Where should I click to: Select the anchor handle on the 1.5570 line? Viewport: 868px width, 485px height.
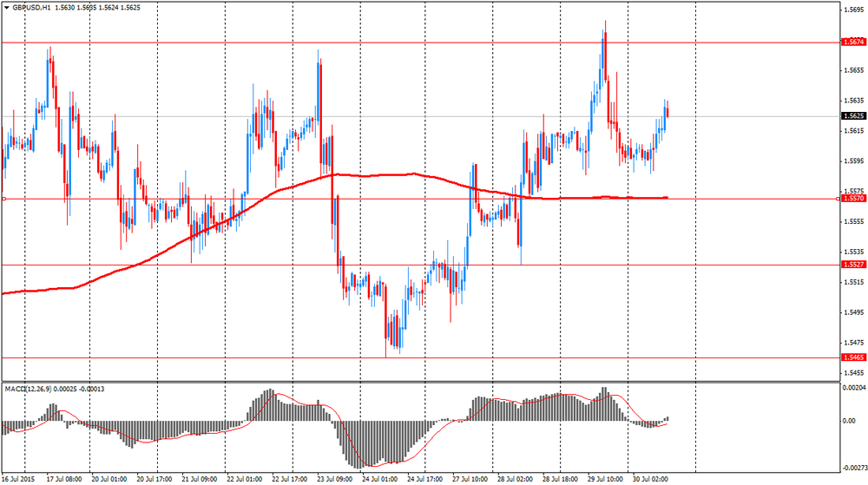pyautogui.click(x=3, y=199)
